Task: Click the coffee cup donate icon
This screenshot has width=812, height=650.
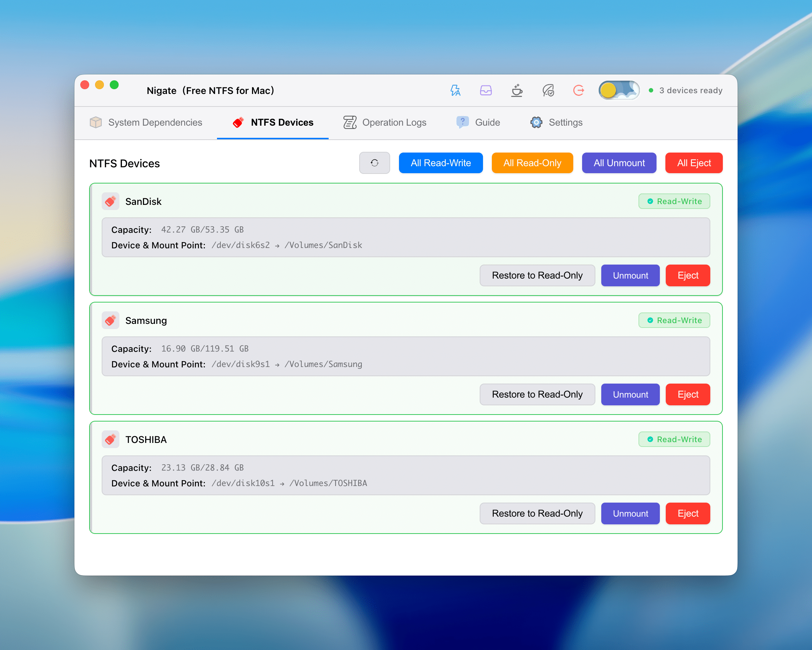Action: pos(517,90)
